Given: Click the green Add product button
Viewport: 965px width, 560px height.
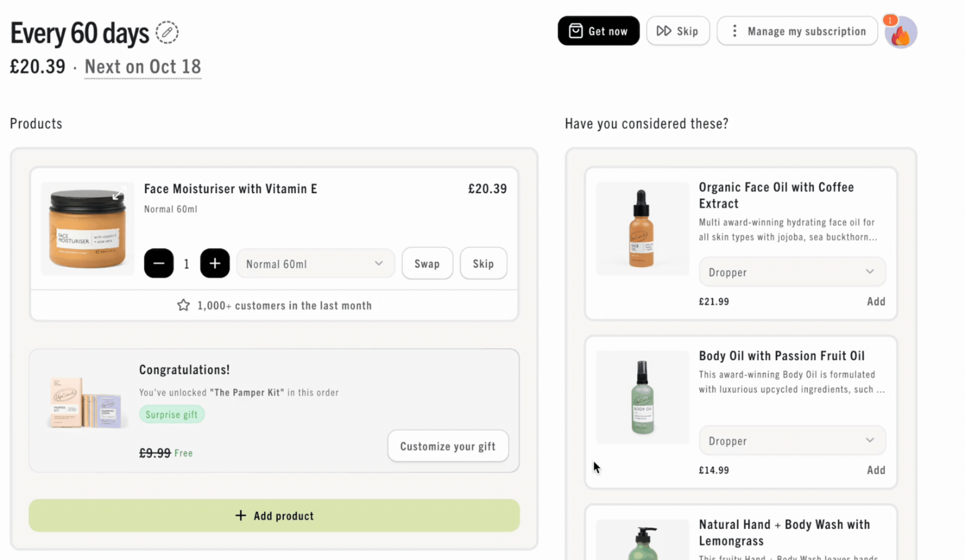Looking at the screenshot, I should coord(274,516).
